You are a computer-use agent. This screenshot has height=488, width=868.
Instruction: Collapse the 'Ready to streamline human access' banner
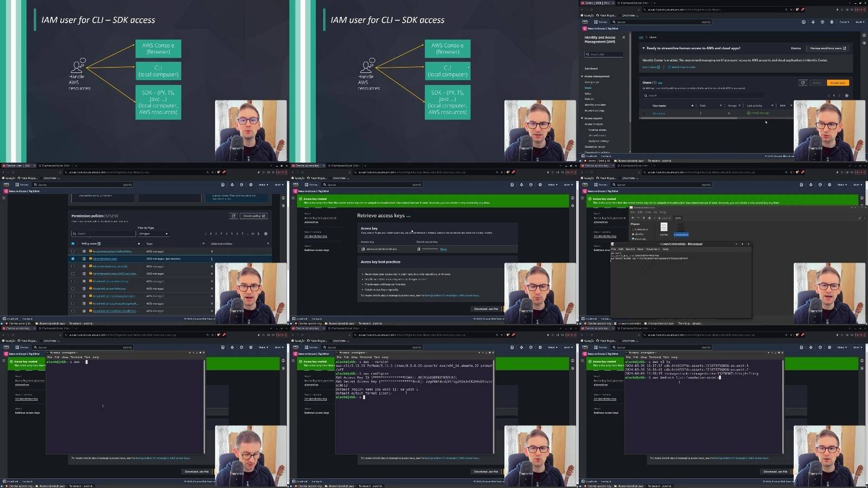click(x=644, y=48)
